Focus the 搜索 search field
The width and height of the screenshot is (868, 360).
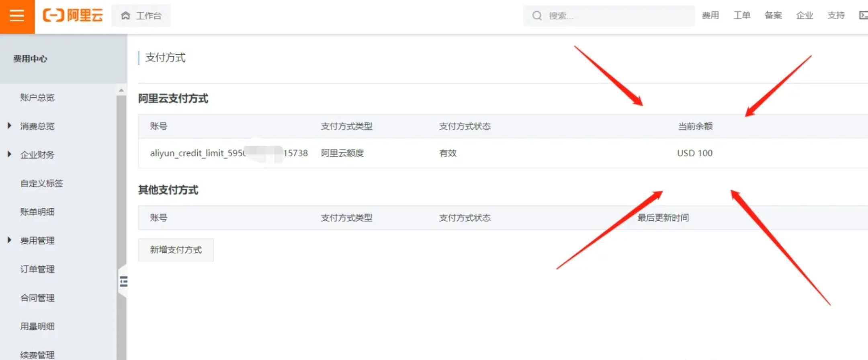click(609, 16)
